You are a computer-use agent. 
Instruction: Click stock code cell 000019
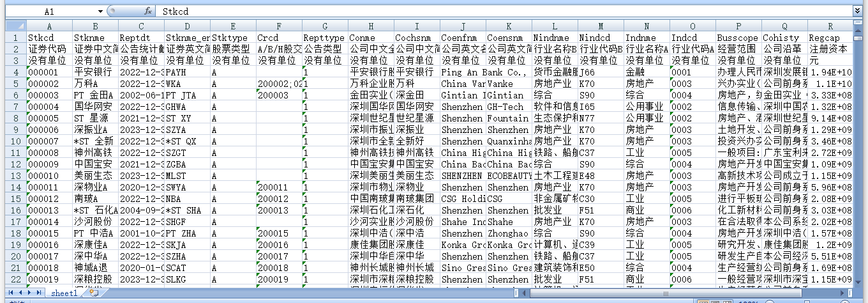[49, 279]
